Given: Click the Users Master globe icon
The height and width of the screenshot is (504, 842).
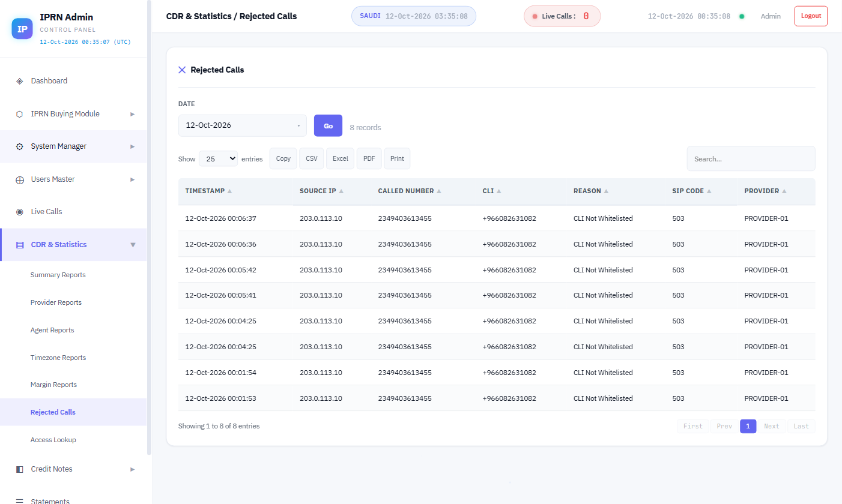Looking at the screenshot, I should coord(19,179).
